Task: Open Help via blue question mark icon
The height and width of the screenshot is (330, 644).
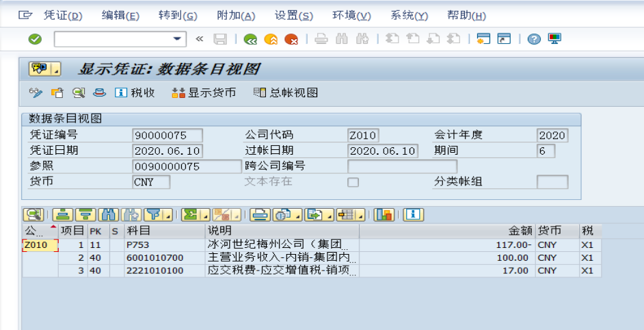Action: click(534, 39)
